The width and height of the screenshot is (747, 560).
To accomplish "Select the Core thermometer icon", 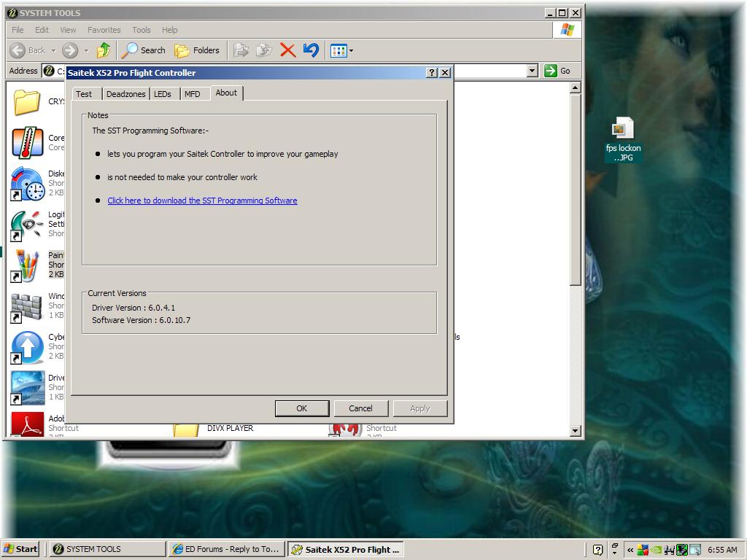I will tap(27, 143).
